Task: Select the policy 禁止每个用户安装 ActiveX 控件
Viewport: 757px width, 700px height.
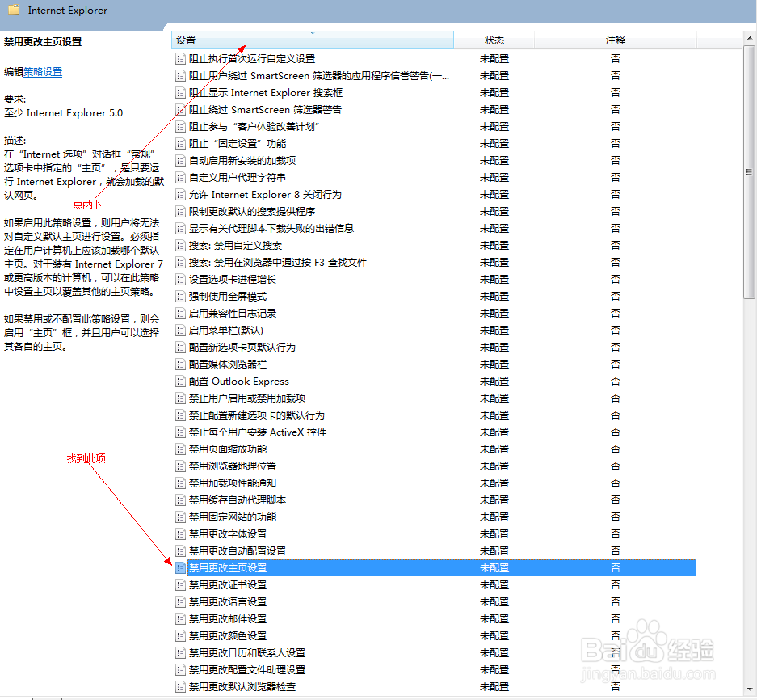Action: click(x=258, y=432)
